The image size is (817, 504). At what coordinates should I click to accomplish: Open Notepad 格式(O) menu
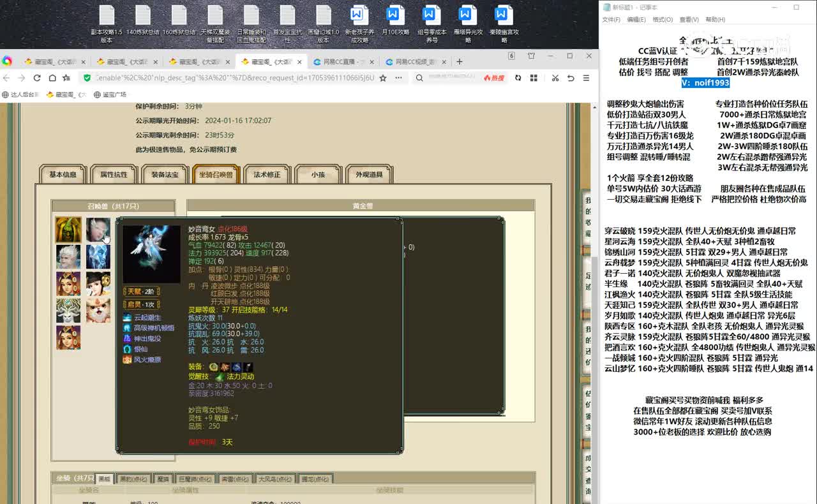(663, 20)
